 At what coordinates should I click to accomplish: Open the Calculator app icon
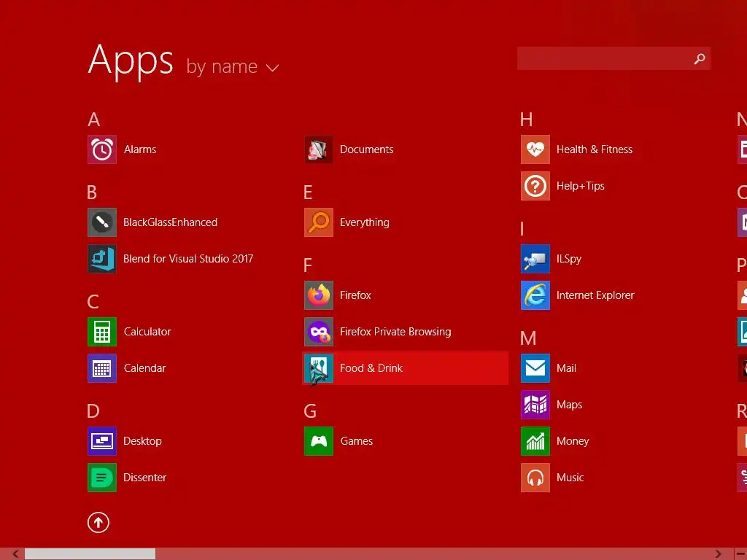(102, 332)
